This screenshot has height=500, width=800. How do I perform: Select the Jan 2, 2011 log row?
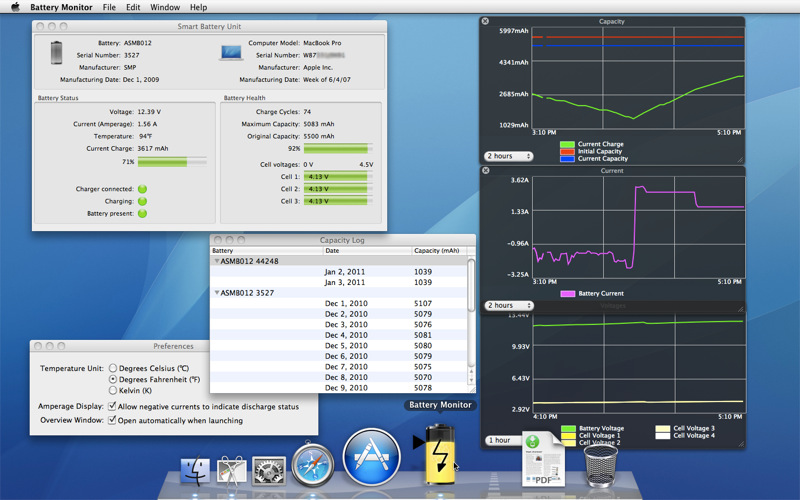[339, 272]
